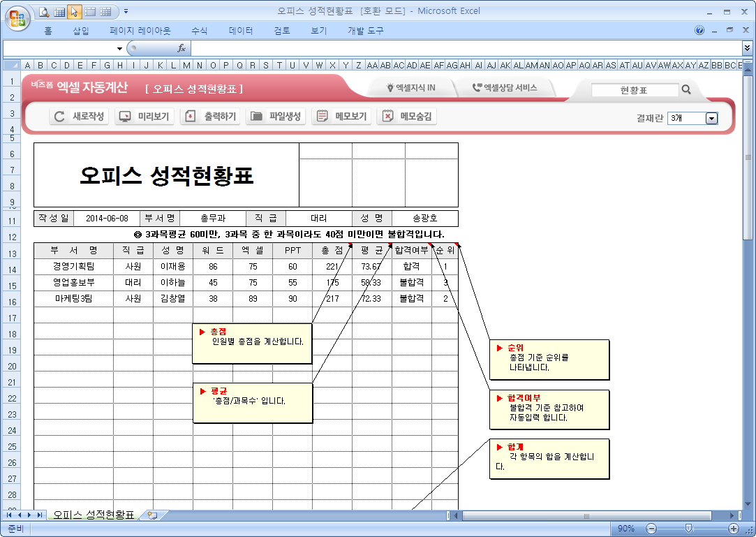Click the 평균 comment note box
Viewport: 756px width, 537px height.
(x=252, y=403)
